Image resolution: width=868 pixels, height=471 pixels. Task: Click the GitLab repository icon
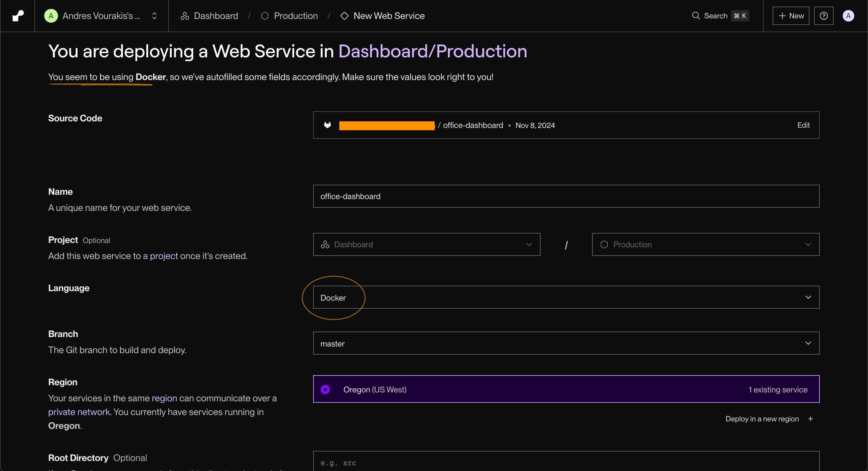[327, 125]
